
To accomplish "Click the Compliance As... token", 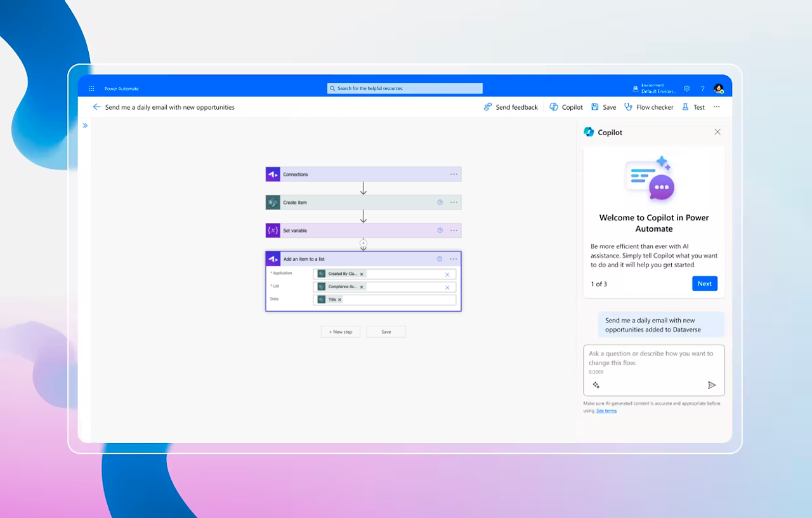I will (341, 287).
